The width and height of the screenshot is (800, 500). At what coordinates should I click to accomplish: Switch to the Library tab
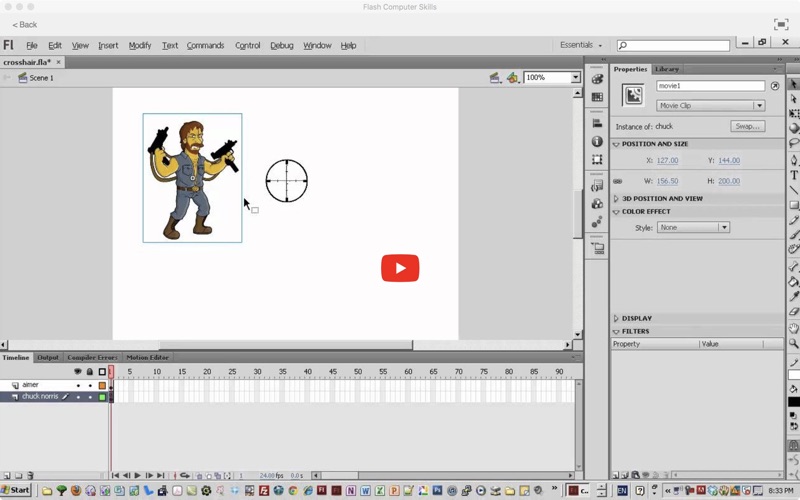point(667,69)
